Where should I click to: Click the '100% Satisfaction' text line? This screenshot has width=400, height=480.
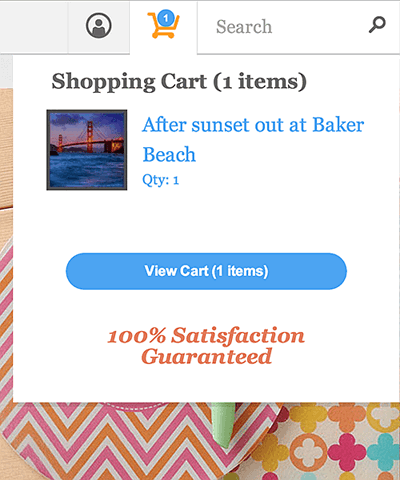coord(206,335)
